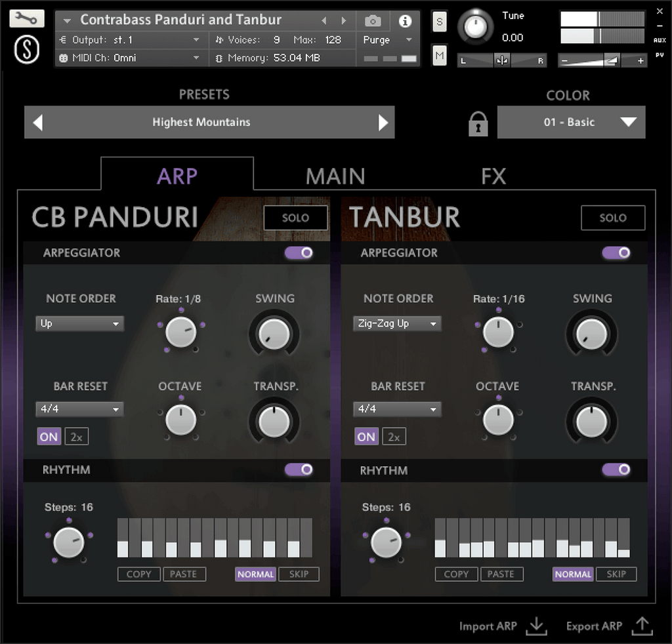The image size is (672, 644).
Task: Click the Memory chip icon
Action: (x=219, y=58)
